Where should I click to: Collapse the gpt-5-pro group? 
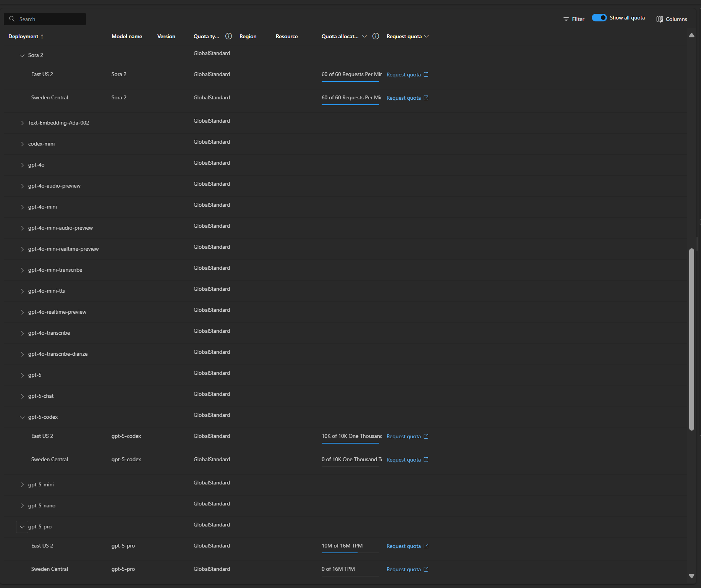point(22,527)
